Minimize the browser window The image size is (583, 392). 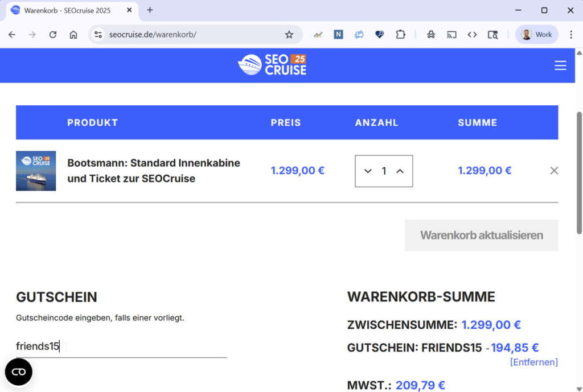(x=518, y=10)
